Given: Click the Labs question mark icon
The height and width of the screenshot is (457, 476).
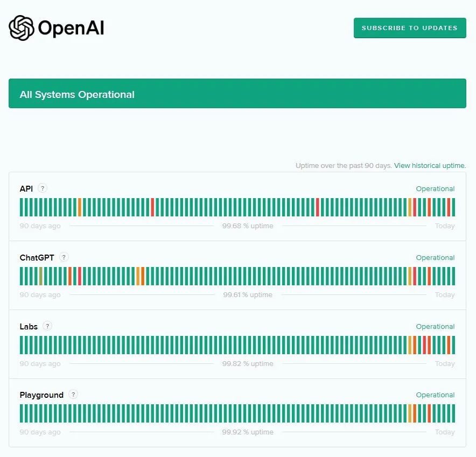Looking at the screenshot, I should (x=47, y=326).
